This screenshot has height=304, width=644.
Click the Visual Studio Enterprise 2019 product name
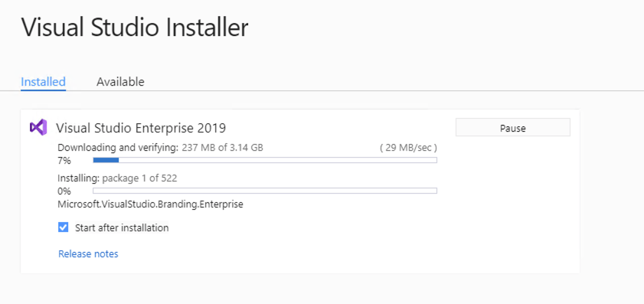click(x=141, y=128)
